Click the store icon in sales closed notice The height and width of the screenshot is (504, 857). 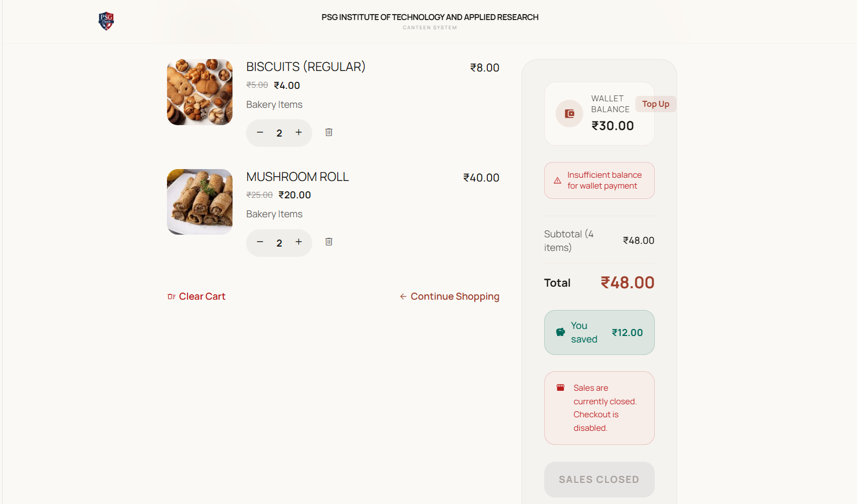(x=560, y=387)
